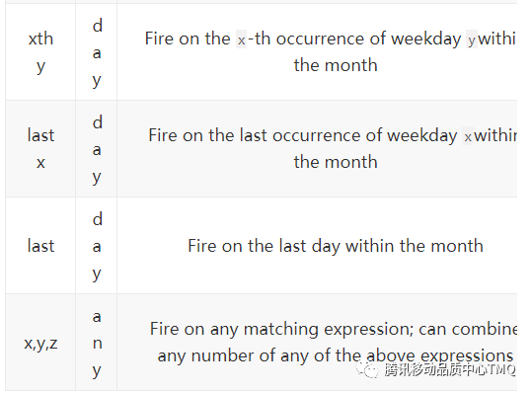Click the "any" field cell in the x,y,z row
This screenshot has height=393, width=532.
(x=97, y=343)
